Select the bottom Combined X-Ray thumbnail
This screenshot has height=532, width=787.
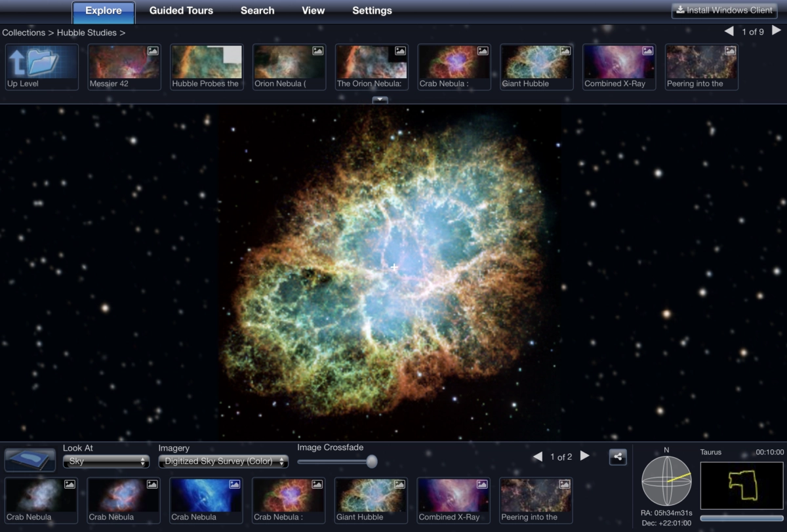454,500
